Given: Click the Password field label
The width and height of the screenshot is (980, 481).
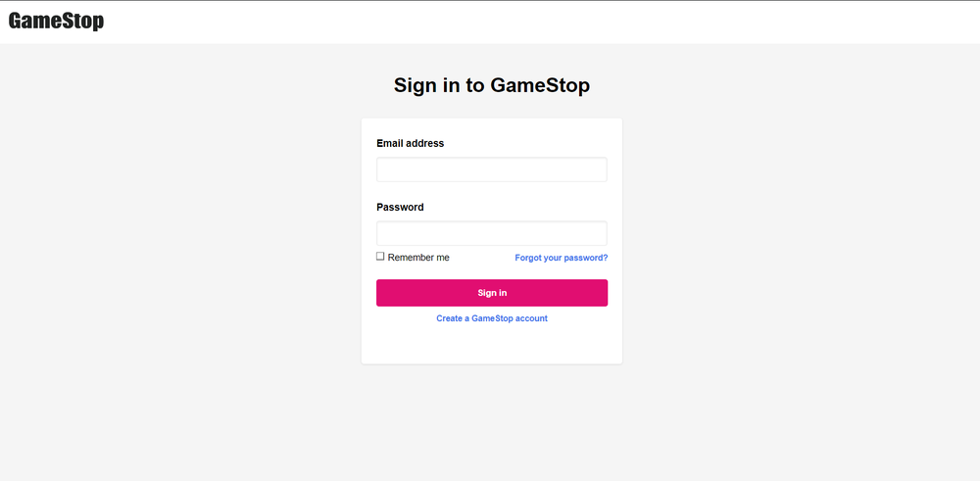Looking at the screenshot, I should (400, 207).
